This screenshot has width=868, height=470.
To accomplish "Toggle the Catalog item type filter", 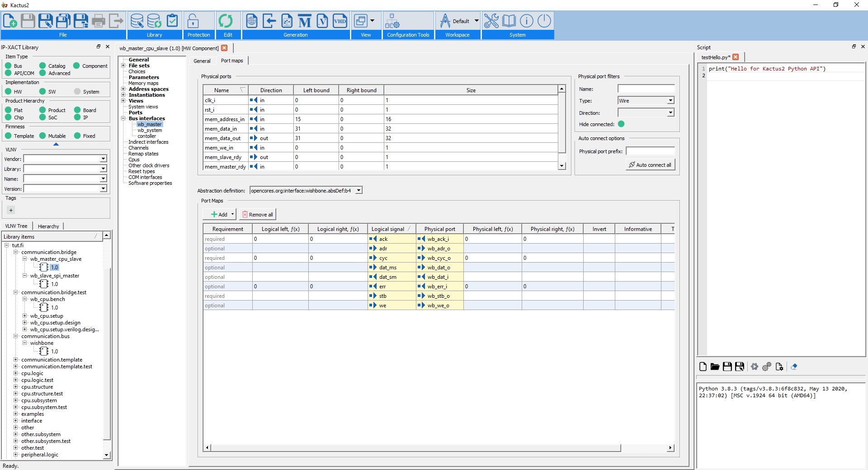I will (x=42, y=66).
